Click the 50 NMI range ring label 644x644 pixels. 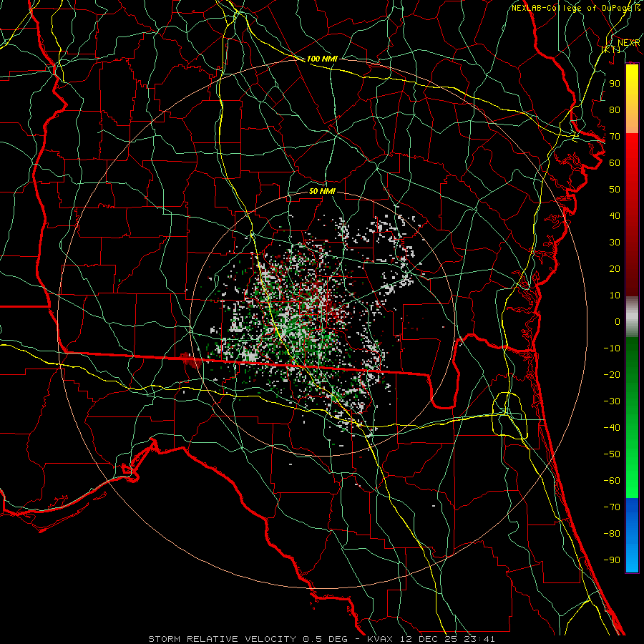point(322,191)
